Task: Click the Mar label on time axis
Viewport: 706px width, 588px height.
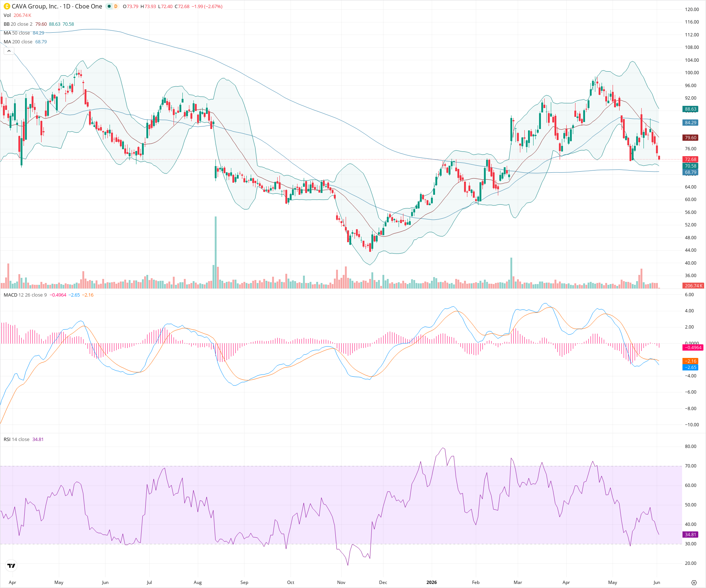Action: [x=518, y=582]
